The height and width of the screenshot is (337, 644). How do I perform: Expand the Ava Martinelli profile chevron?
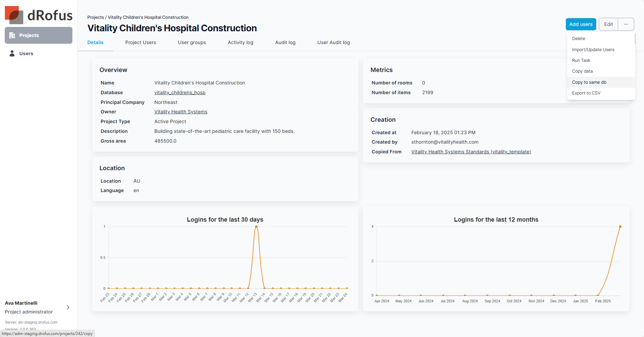tap(68, 307)
